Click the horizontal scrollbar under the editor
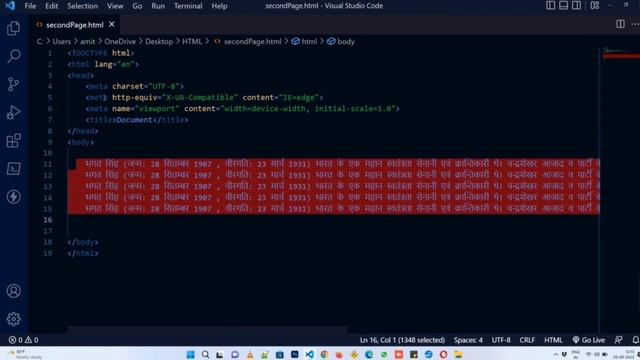Image resolution: width=640 pixels, height=360 pixels. [x=207, y=329]
